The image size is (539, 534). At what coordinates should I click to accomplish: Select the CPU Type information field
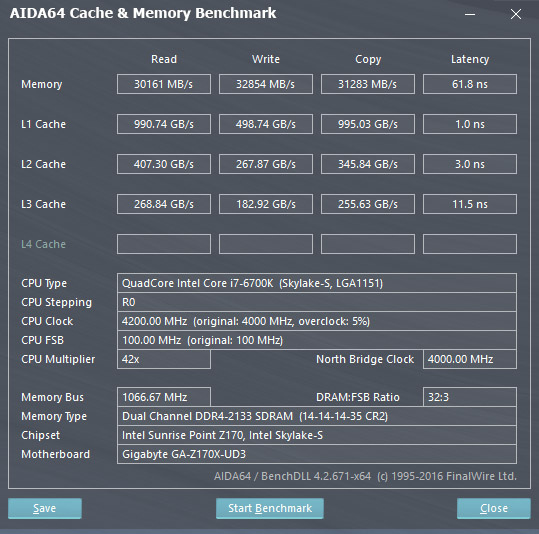click(317, 283)
